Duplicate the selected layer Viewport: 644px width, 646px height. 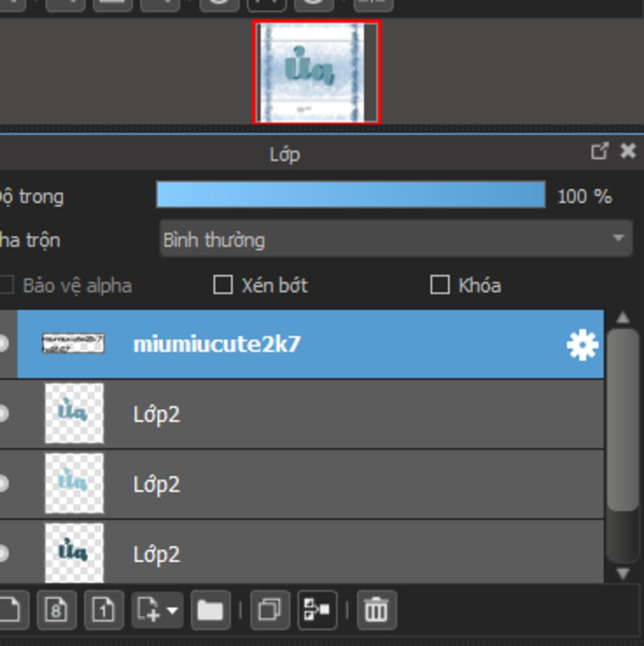(270, 610)
